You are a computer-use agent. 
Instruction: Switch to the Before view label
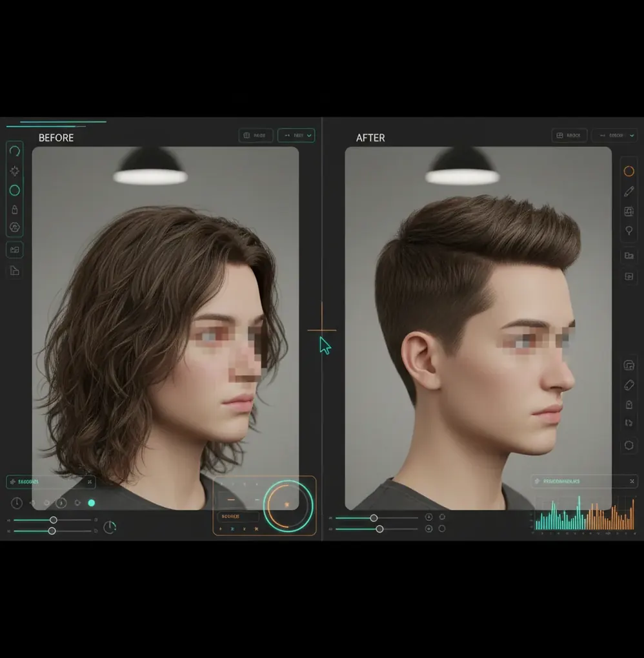(56, 137)
